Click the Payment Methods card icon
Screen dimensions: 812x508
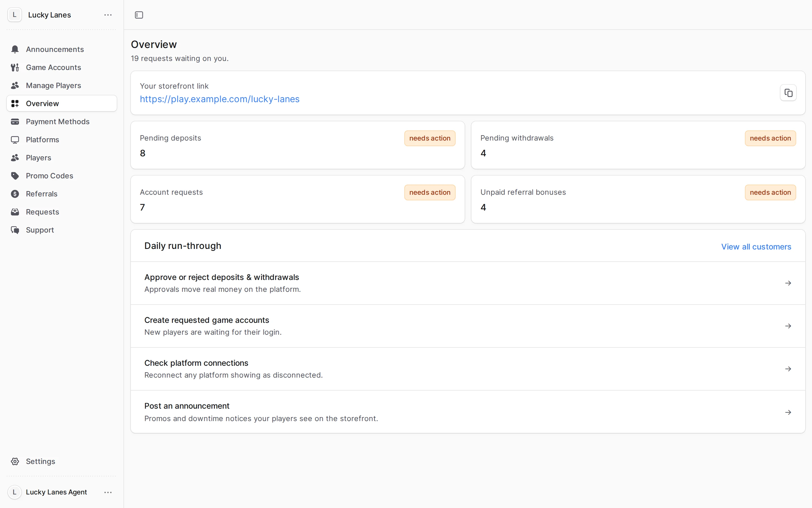[x=15, y=122]
